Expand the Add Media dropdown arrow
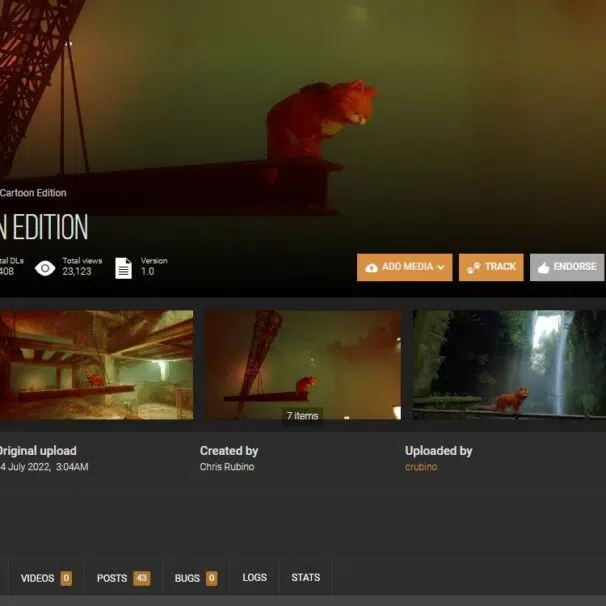 click(x=440, y=267)
